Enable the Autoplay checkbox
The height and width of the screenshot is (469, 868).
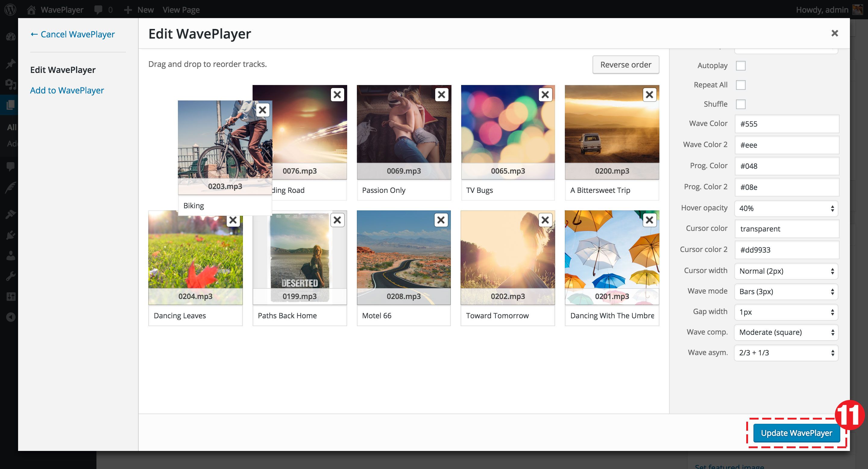[x=740, y=66]
